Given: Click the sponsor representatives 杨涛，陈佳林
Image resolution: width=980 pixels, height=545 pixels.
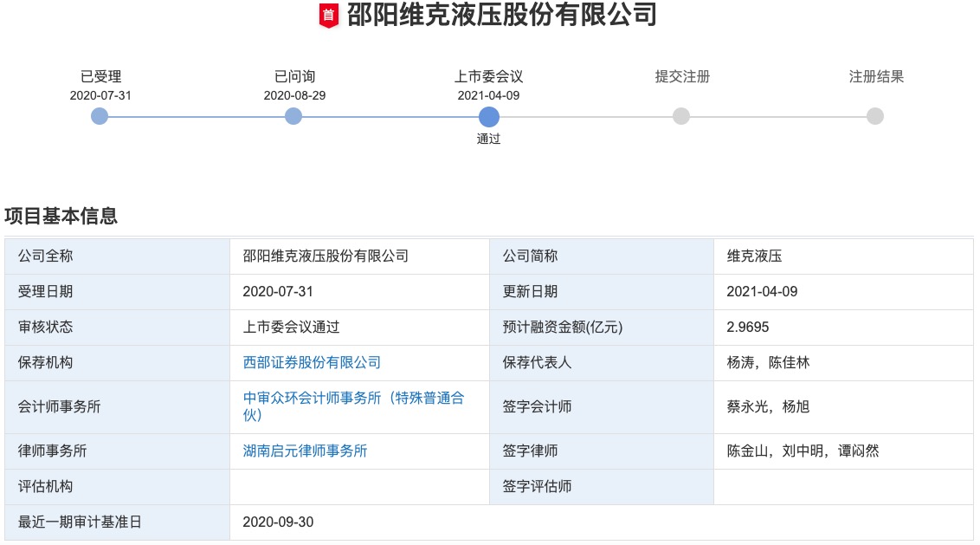Looking at the screenshot, I should tap(768, 362).
